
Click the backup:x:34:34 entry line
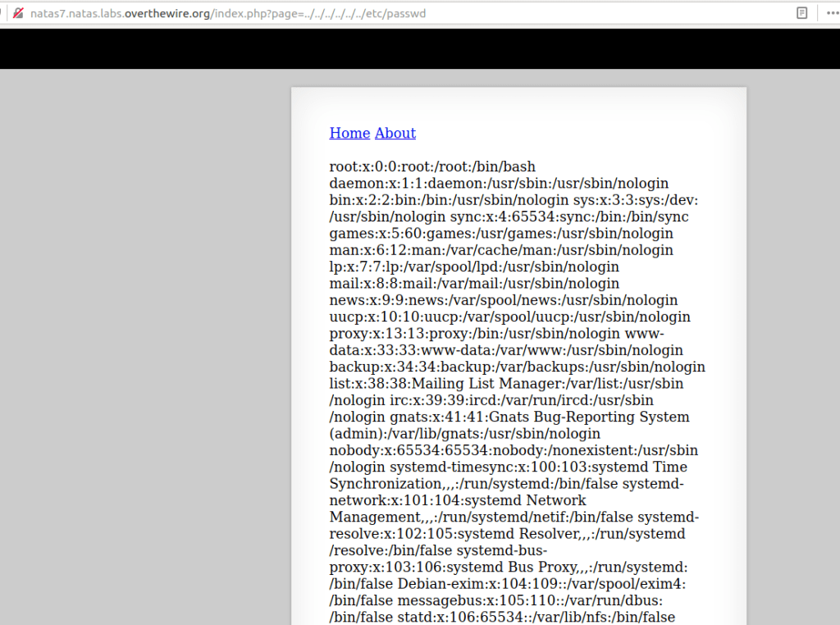[517, 367]
